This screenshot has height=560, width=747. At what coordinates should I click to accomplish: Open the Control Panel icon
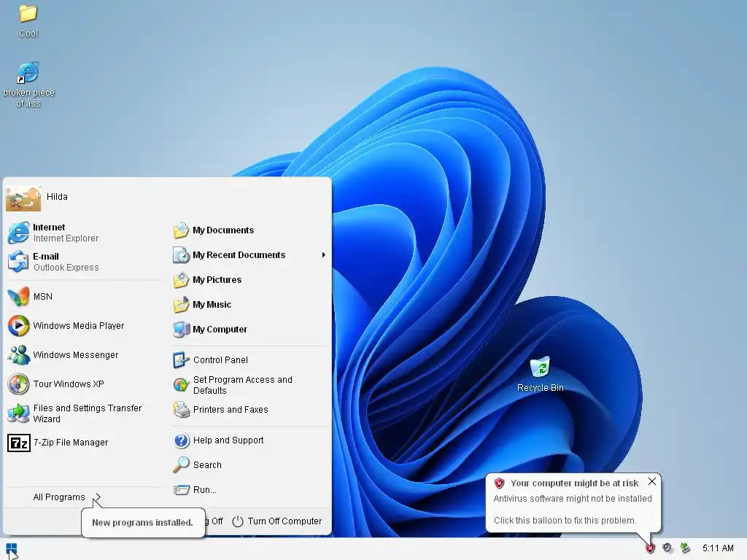tap(181, 360)
